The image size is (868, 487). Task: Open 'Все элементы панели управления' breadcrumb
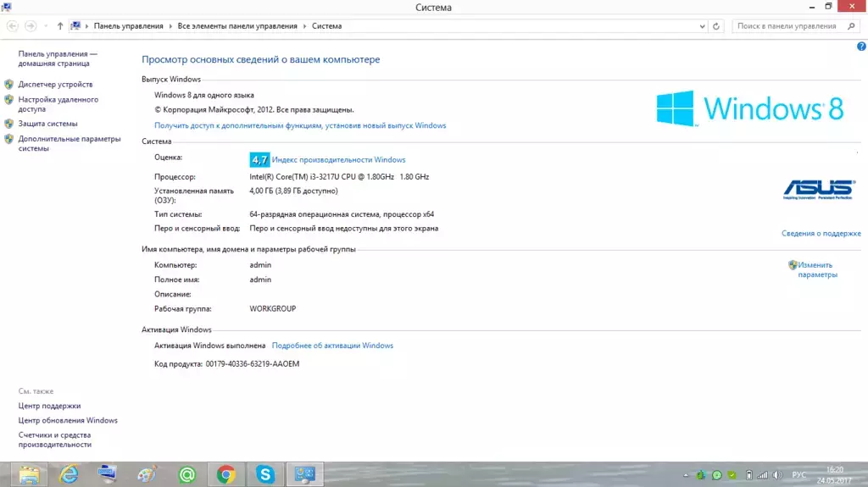[237, 26]
